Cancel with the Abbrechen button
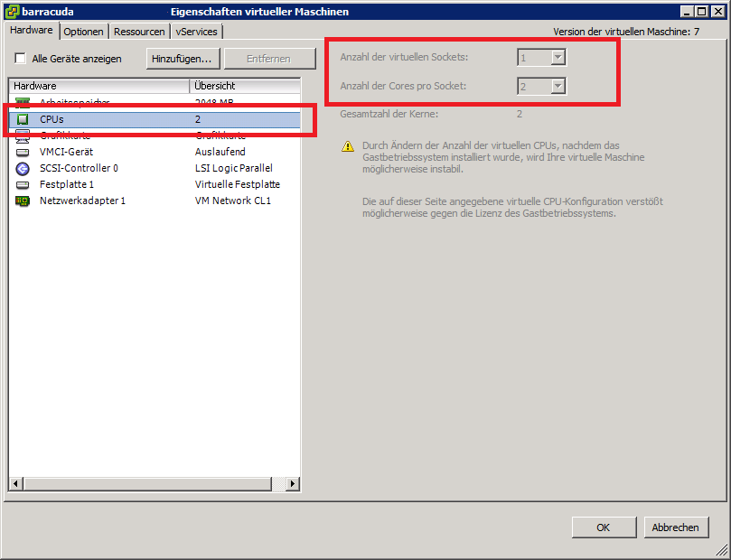 [x=676, y=527]
